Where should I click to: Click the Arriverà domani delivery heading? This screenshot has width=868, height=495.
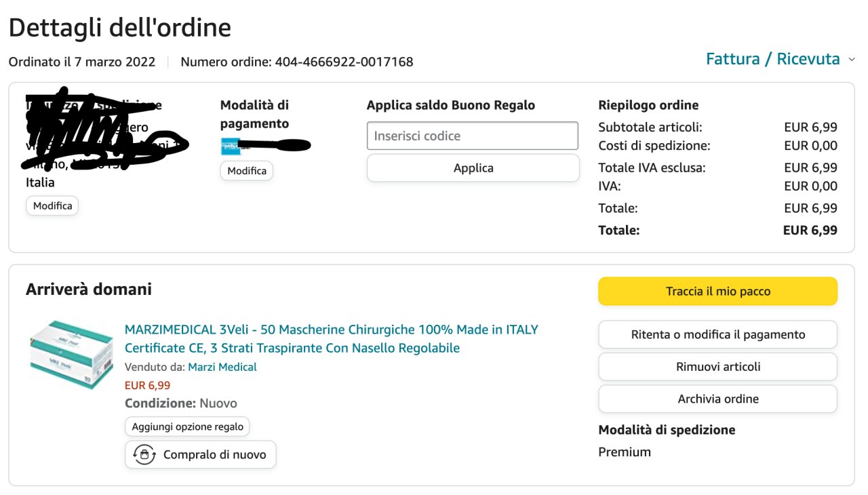click(89, 290)
